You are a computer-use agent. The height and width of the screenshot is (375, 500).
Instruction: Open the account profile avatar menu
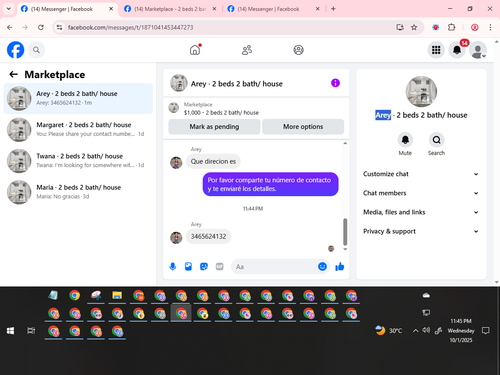478,50
